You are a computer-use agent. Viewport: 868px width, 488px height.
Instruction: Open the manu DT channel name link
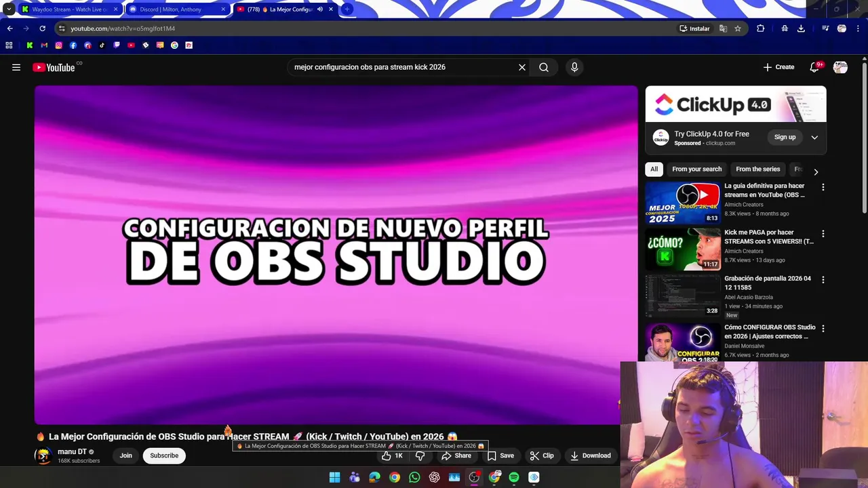pyautogui.click(x=72, y=451)
